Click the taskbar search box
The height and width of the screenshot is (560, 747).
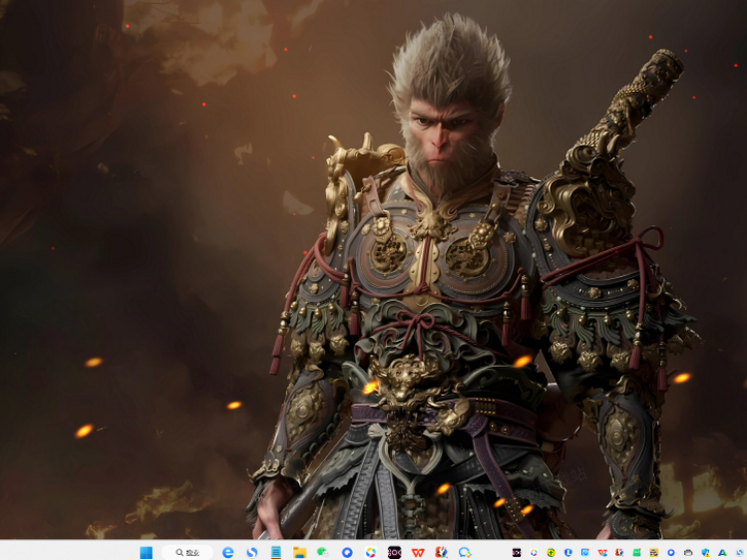tap(187, 552)
